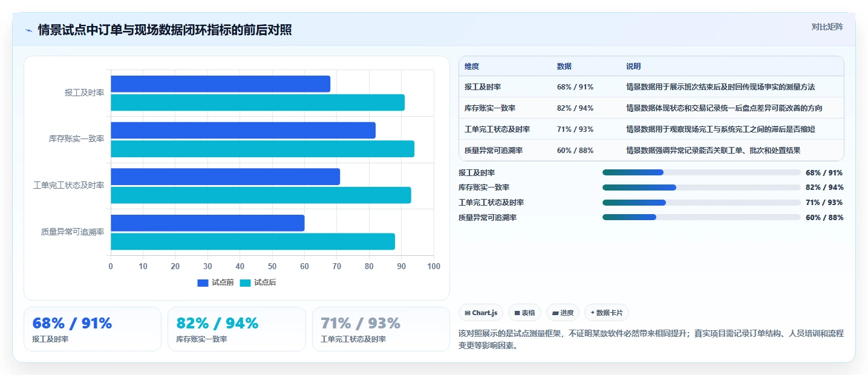Click the 报工及时率 progress bar

(702, 172)
